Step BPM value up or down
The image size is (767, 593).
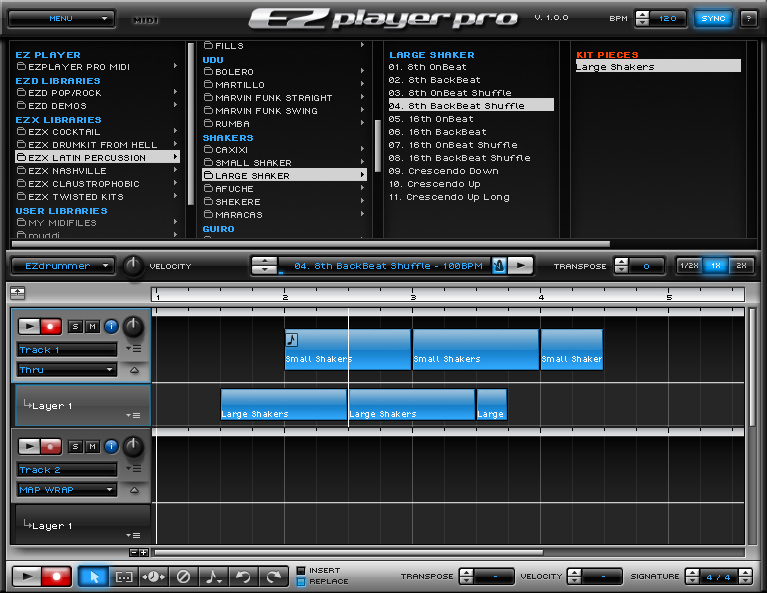tap(642, 19)
